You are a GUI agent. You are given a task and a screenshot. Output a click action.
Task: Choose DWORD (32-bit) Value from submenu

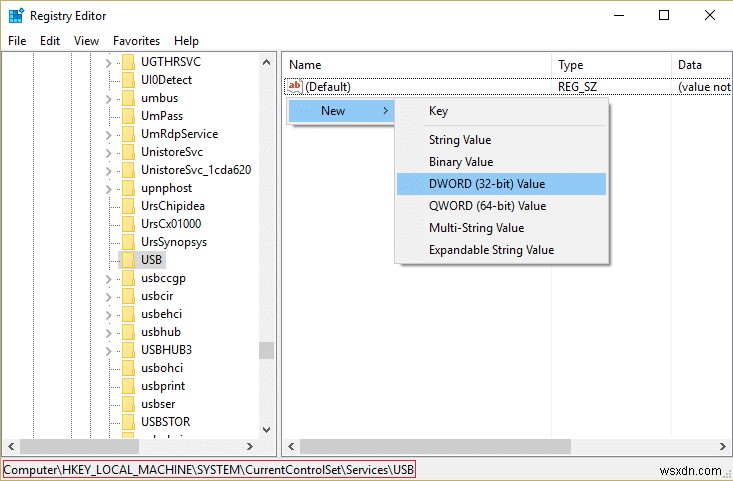coord(501,184)
